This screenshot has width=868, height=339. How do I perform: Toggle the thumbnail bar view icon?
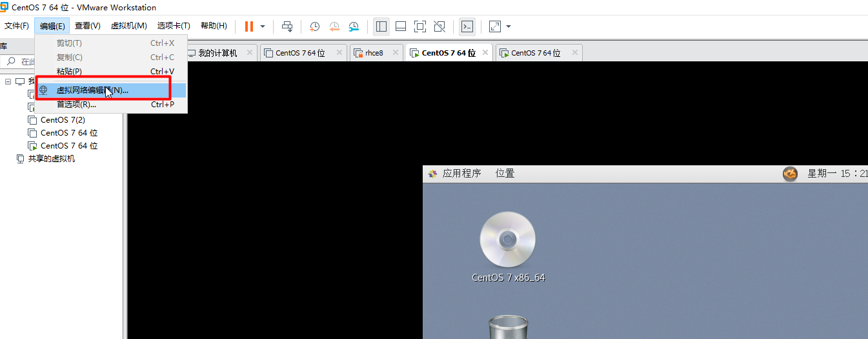[x=401, y=26]
